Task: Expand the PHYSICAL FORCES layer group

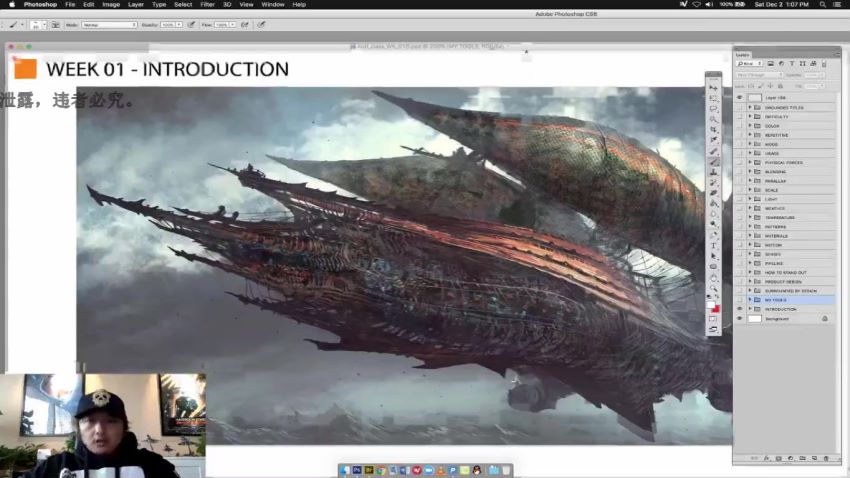Action: tap(750, 163)
